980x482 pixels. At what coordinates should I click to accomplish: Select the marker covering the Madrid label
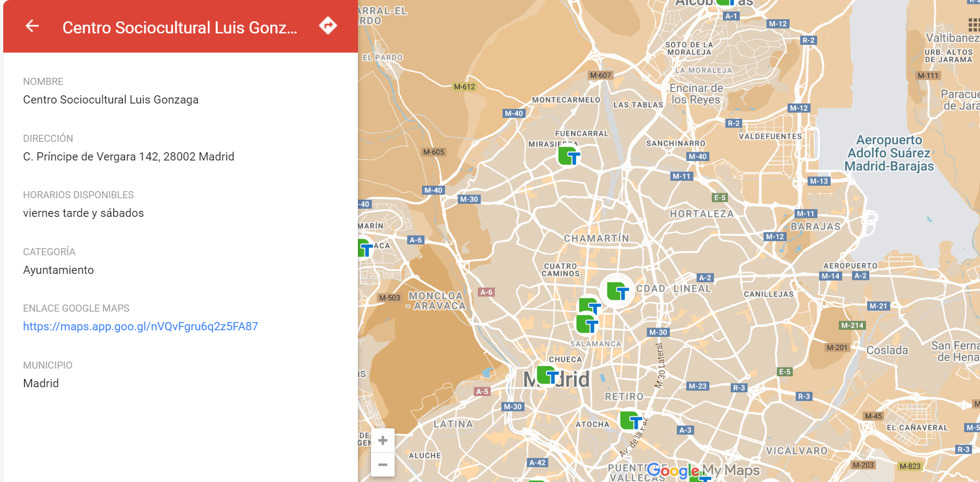pos(548,376)
